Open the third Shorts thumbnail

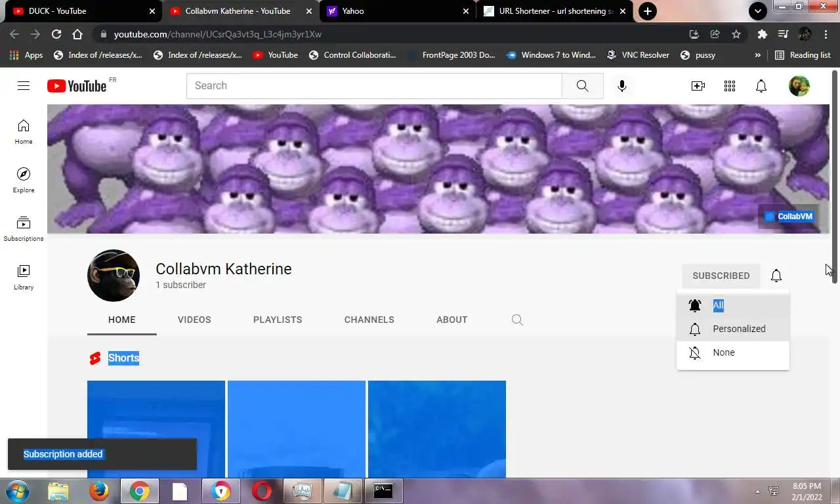[x=437, y=429]
